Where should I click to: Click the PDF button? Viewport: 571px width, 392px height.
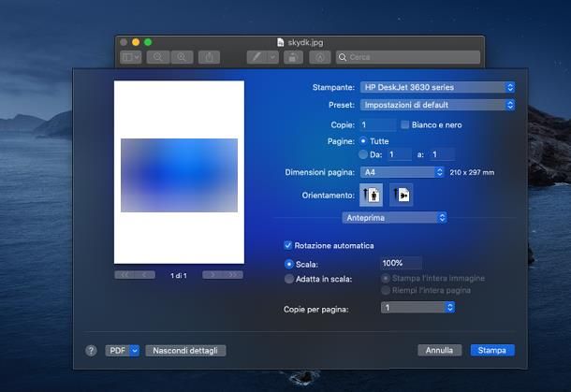point(118,351)
